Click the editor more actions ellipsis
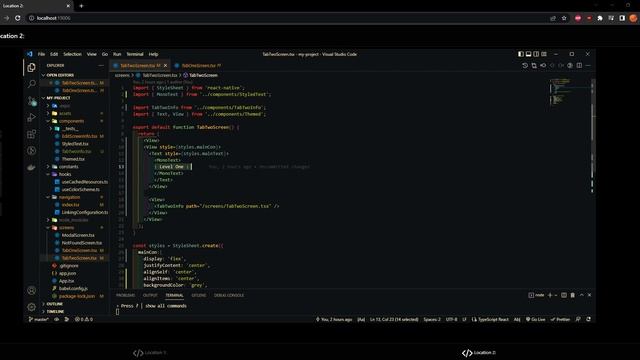The height and width of the screenshot is (360, 640). pos(588,65)
